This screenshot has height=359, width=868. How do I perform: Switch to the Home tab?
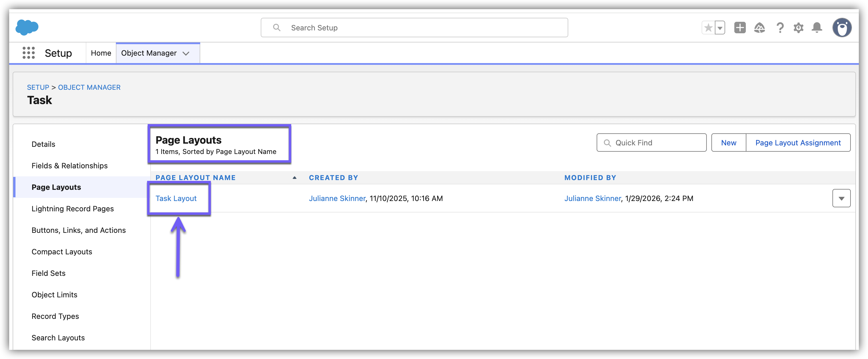(101, 53)
